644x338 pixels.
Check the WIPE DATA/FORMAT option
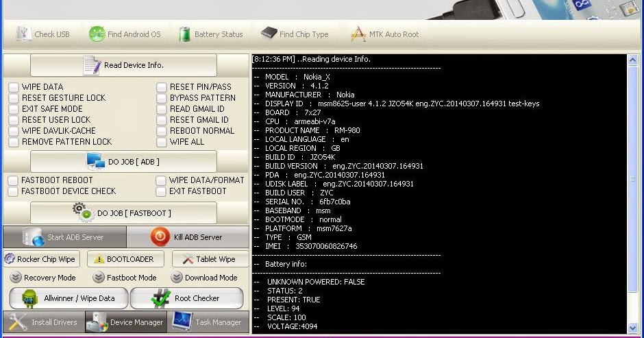(x=160, y=180)
